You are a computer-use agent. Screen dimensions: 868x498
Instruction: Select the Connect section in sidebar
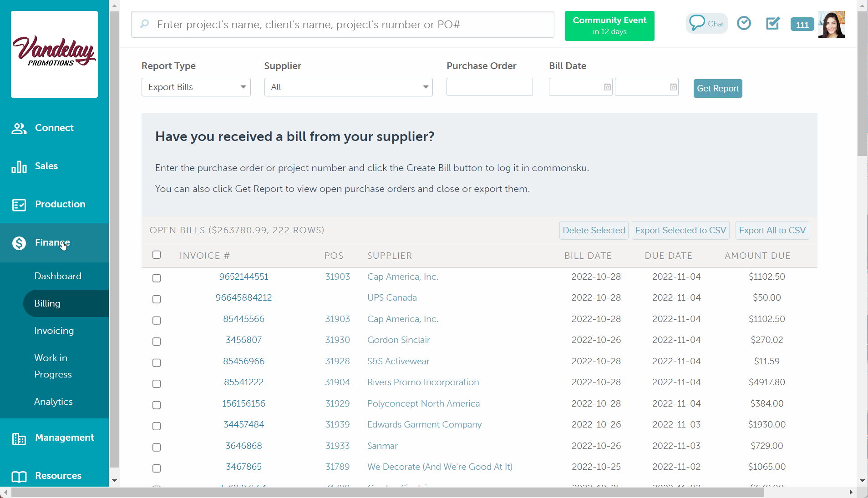point(54,128)
